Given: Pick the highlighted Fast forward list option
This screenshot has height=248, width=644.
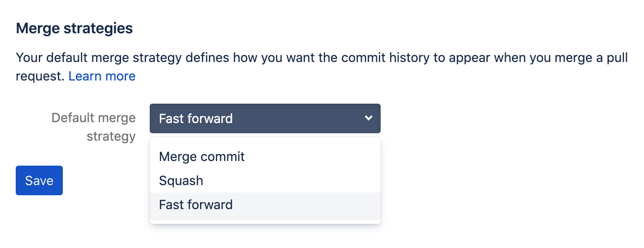Looking at the screenshot, I should pyautogui.click(x=196, y=205).
